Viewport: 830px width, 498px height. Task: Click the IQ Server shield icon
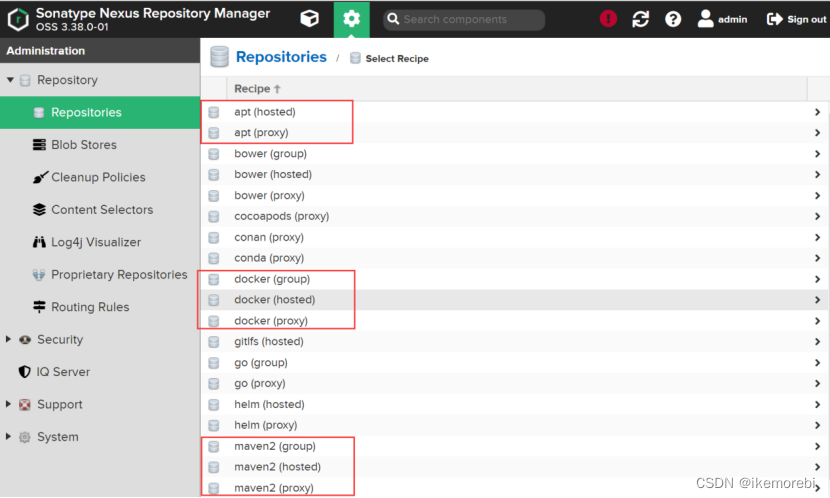tap(24, 372)
